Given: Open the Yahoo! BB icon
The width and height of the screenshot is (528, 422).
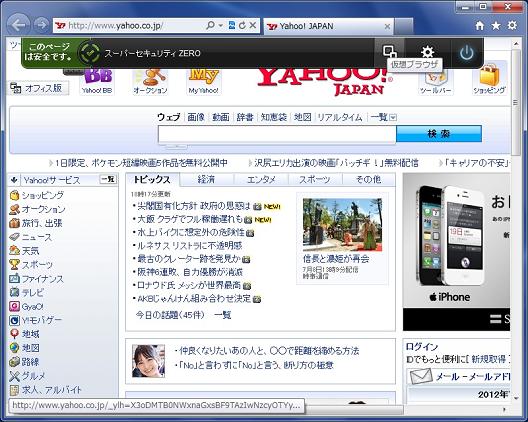Looking at the screenshot, I should (97, 81).
